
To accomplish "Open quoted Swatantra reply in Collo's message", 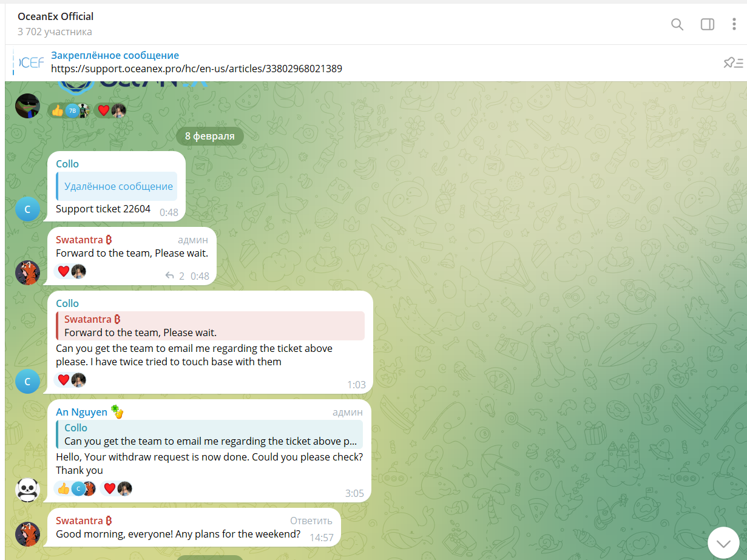I will coord(210,326).
